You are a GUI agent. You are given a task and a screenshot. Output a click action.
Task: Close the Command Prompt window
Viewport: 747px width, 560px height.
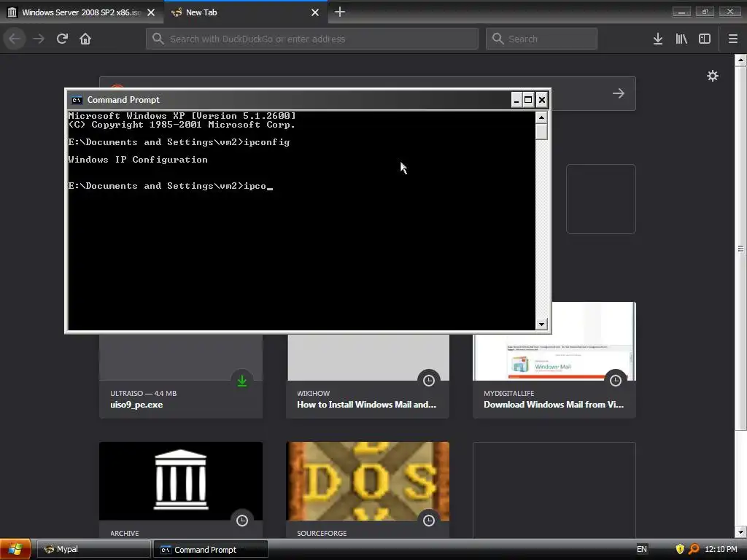tap(542, 100)
